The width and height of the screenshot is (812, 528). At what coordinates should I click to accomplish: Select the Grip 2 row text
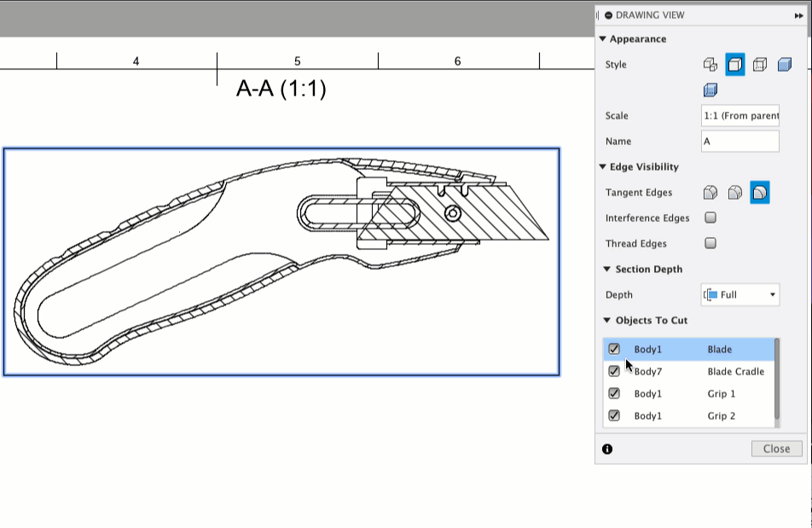pyautogui.click(x=722, y=415)
